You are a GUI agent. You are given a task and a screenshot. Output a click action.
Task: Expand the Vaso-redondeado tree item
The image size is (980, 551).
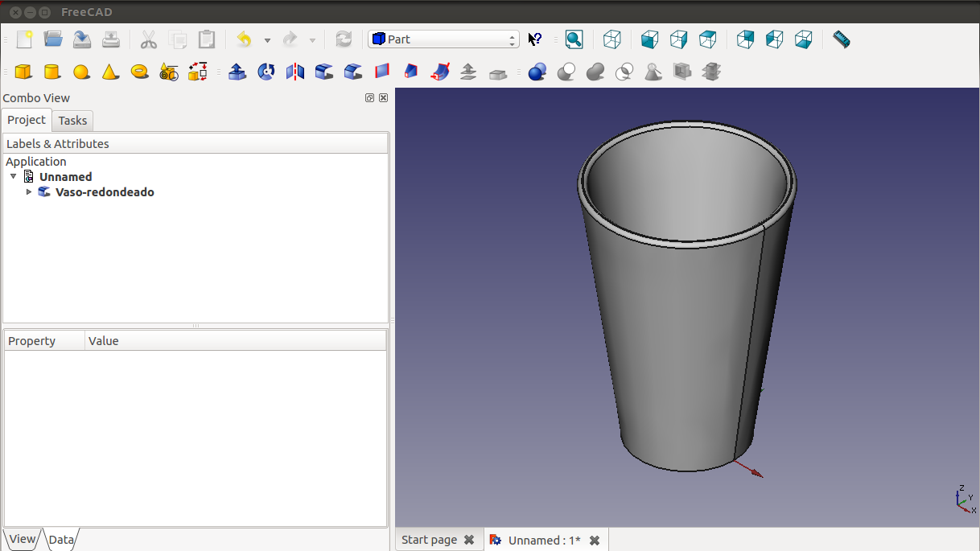(29, 192)
